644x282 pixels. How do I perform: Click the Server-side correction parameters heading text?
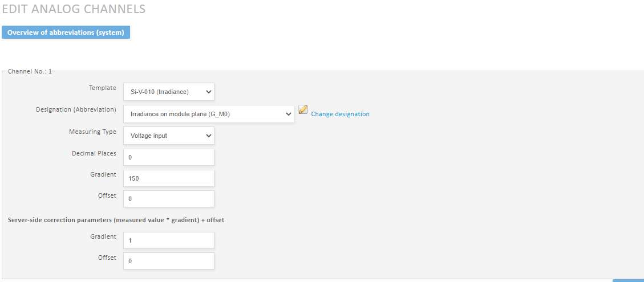[x=116, y=220]
